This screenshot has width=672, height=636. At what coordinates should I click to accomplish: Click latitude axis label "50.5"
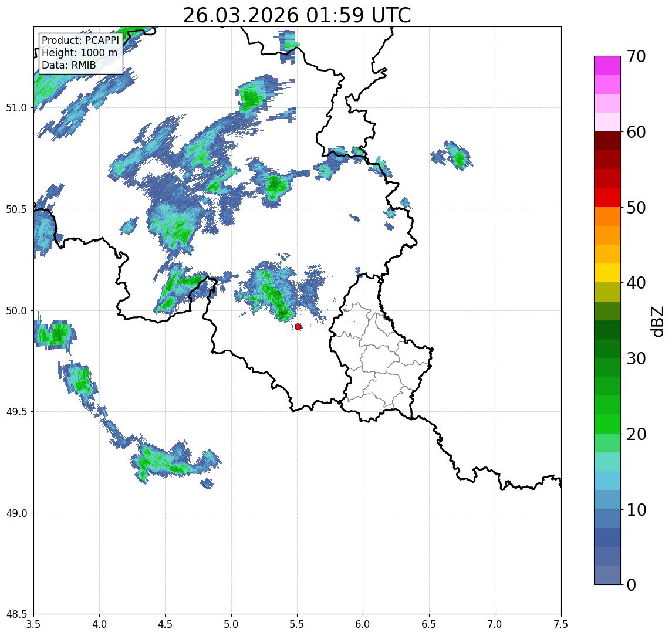[16, 209]
